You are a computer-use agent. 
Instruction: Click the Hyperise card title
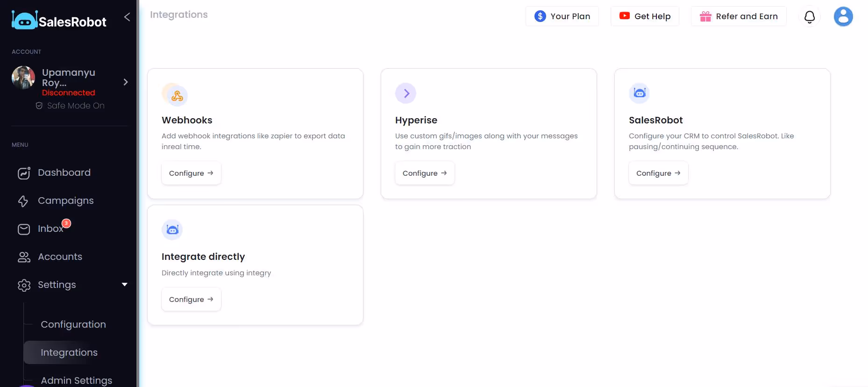[x=416, y=120]
